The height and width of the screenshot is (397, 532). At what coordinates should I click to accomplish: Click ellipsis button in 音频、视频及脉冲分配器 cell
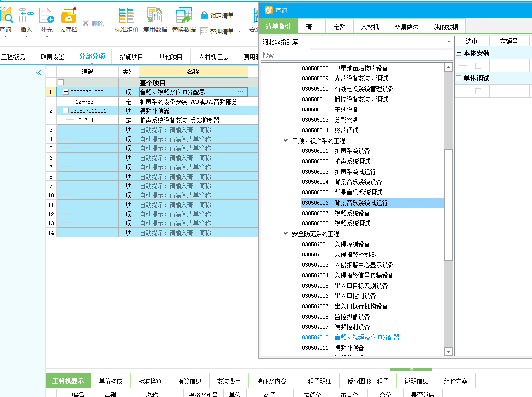[240, 92]
